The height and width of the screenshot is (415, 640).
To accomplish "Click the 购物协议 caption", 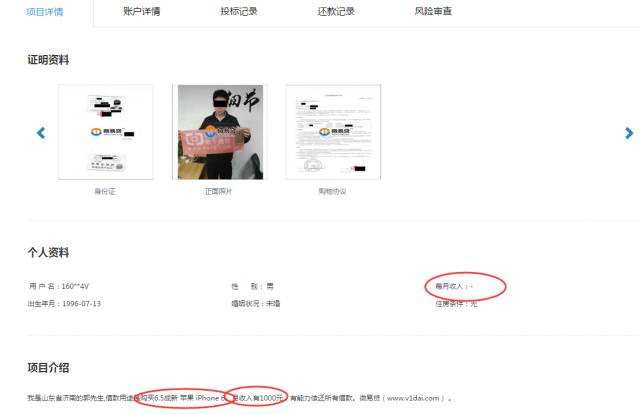I will [x=333, y=191].
